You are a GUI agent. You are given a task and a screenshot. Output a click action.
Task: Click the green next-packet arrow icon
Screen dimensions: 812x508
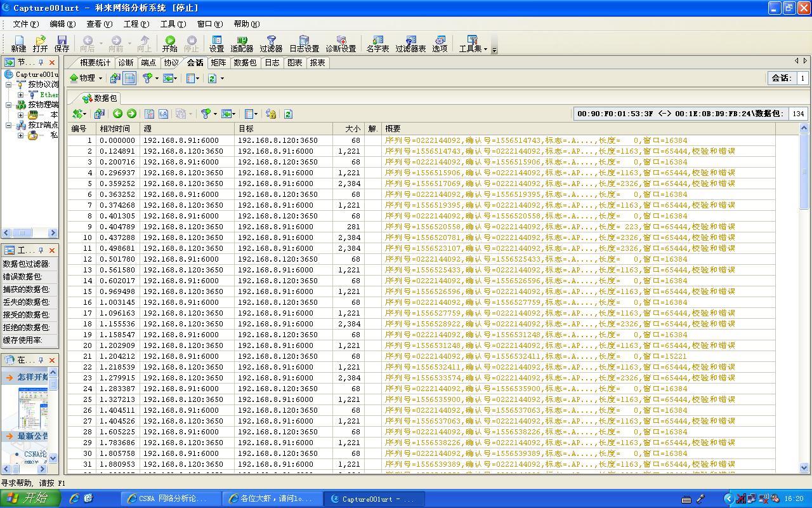pyautogui.click(x=131, y=114)
